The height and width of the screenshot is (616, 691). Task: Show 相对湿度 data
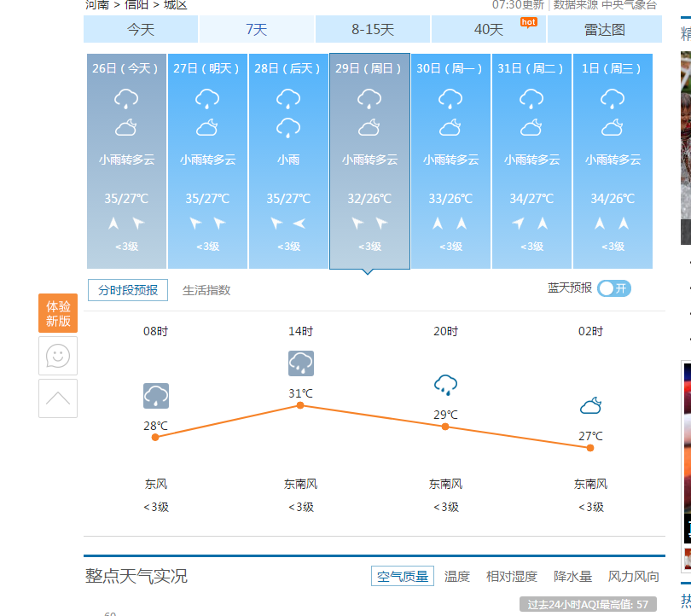click(512, 577)
